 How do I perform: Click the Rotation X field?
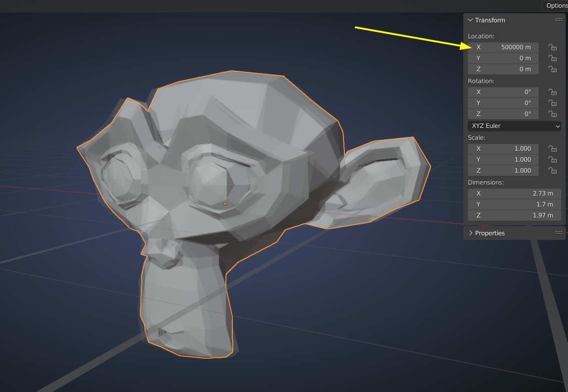click(503, 92)
